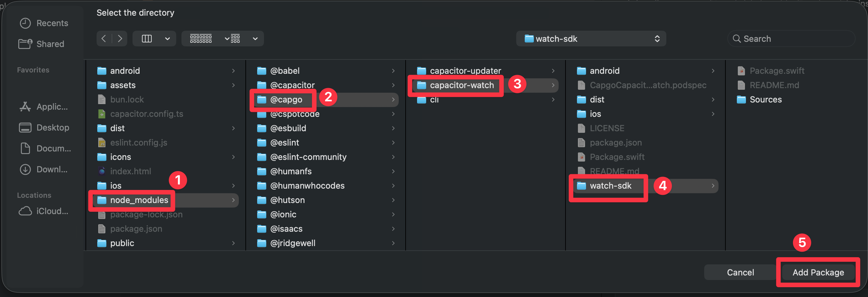Click Cancel button
Screen dimensions: 868x297
pyautogui.click(x=740, y=273)
